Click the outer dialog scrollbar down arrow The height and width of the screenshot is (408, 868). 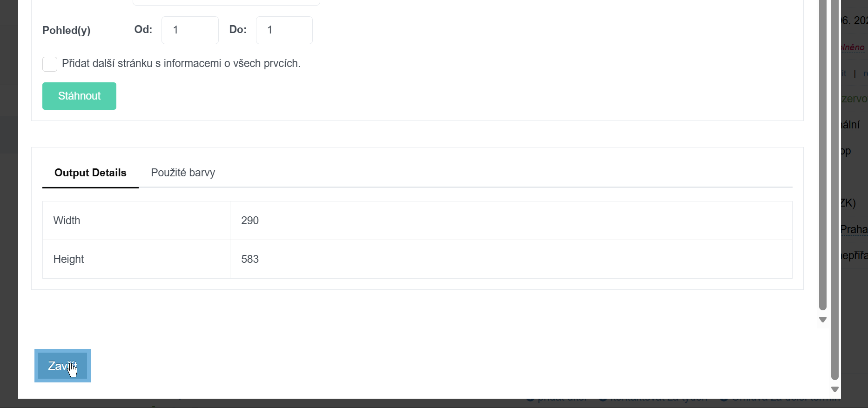pyautogui.click(x=834, y=389)
